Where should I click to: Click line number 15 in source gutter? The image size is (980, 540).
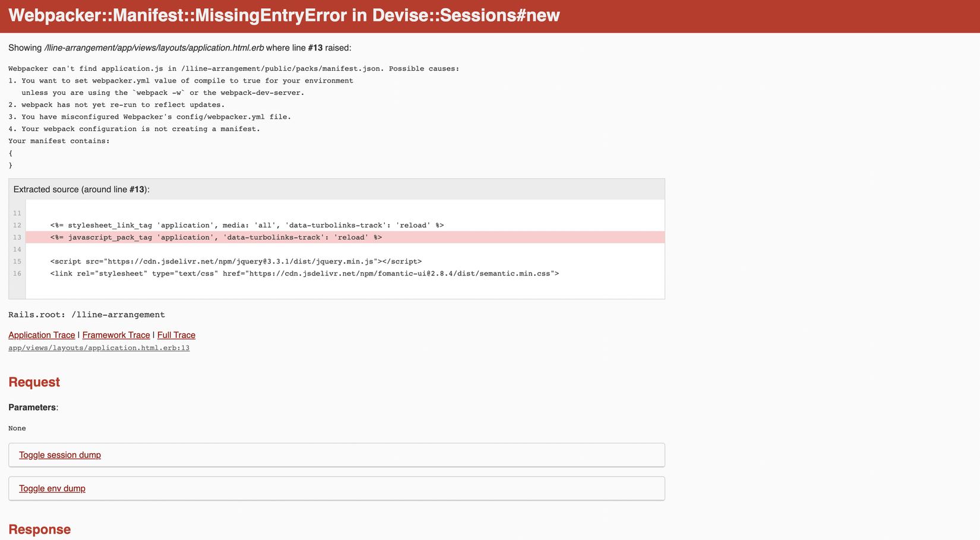(x=17, y=262)
